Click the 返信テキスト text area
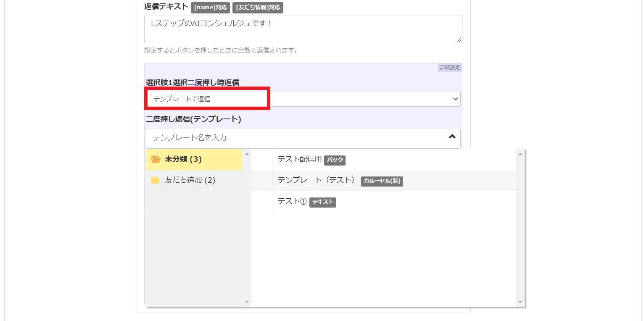This screenshot has height=321, width=644. 303,29
